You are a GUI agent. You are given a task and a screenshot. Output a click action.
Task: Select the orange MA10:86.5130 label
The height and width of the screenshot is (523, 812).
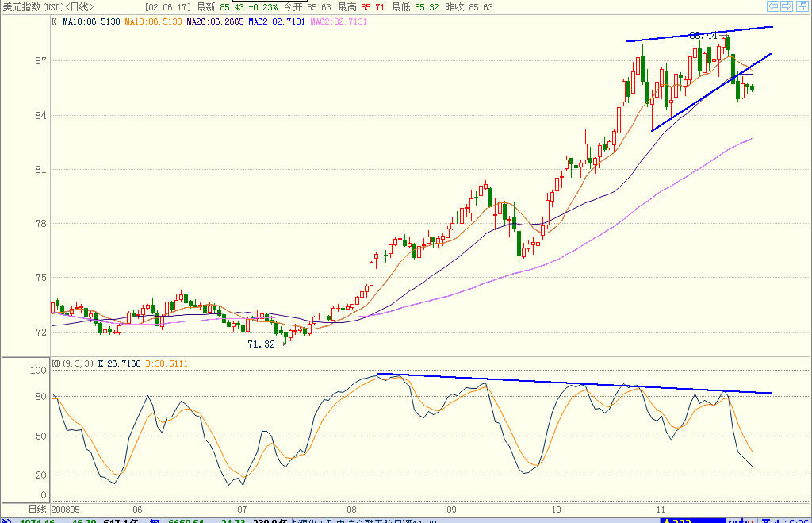point(153,21)
